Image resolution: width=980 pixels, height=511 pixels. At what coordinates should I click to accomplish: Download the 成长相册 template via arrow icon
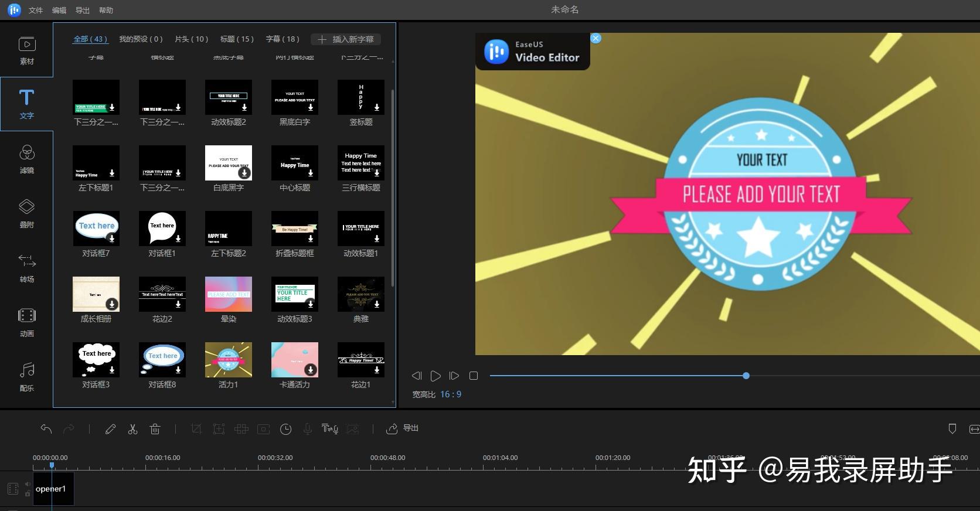coord(111,304)
